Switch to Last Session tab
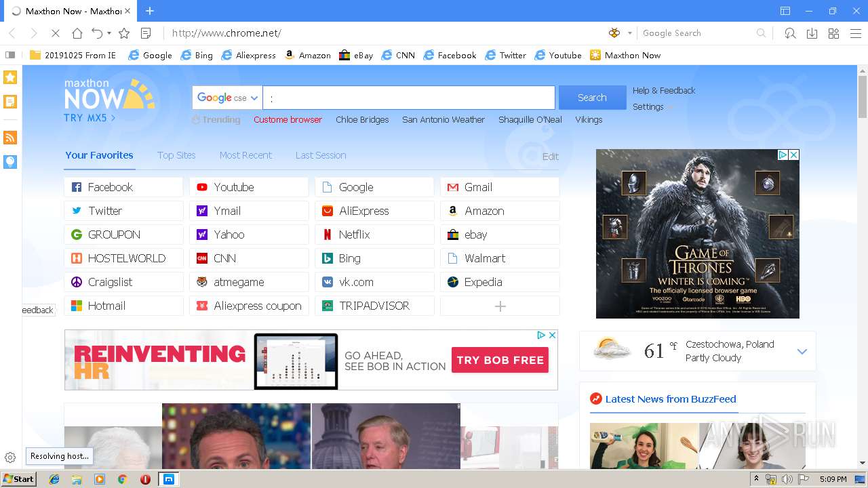The width and height of the screenshot is (868, 488). 321,155
